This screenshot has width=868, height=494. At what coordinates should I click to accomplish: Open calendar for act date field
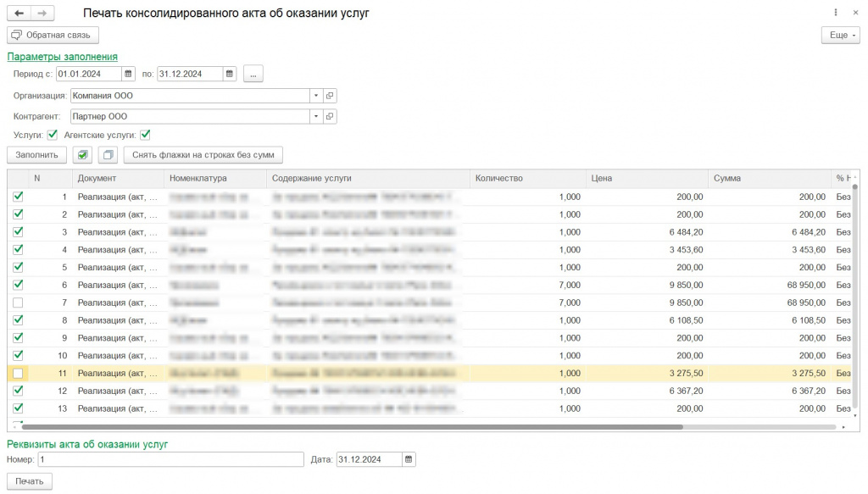coord(409,459)
